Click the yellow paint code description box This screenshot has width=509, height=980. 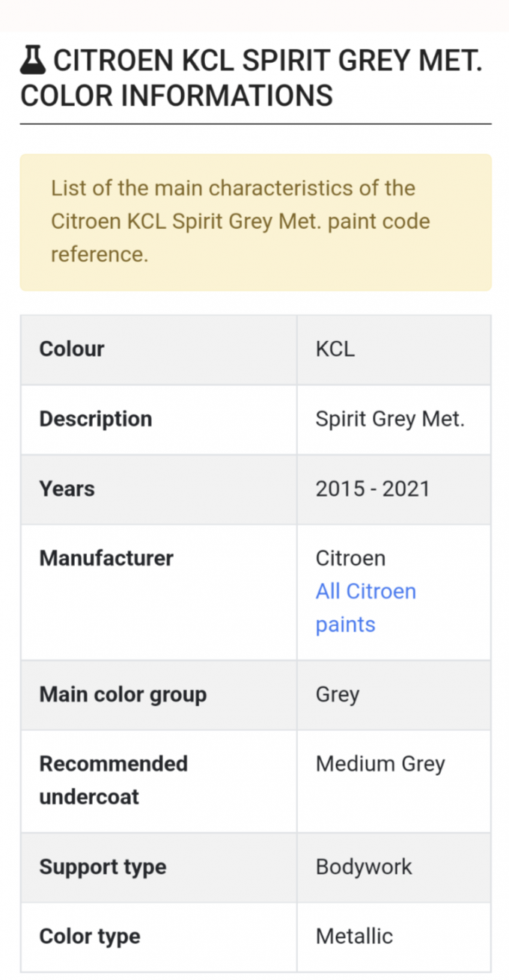[x=255, y=221]
